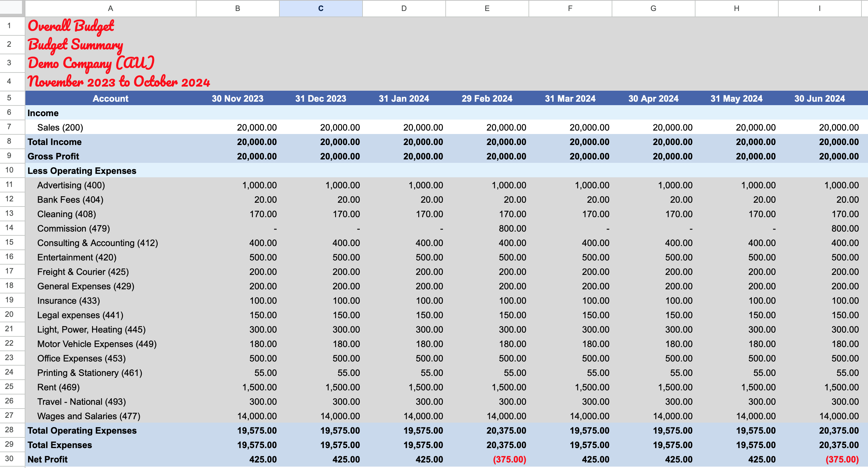This screenshot has width=868, height=468.
Task: Select the 'Advertising (400)' cell
Action: [110, 185]
